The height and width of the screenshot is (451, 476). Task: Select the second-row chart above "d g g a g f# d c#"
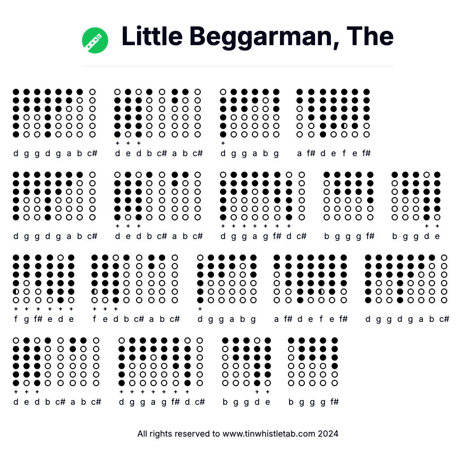point(262,195)
